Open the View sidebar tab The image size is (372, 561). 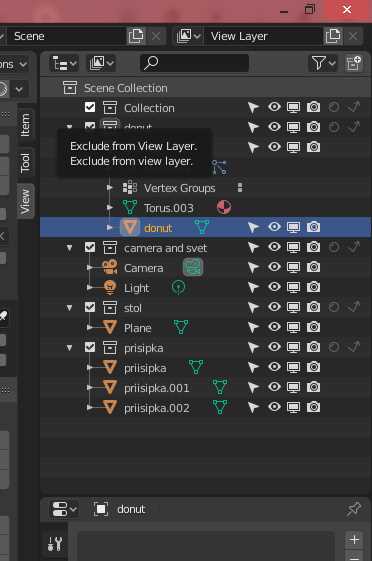pos(25,201)
